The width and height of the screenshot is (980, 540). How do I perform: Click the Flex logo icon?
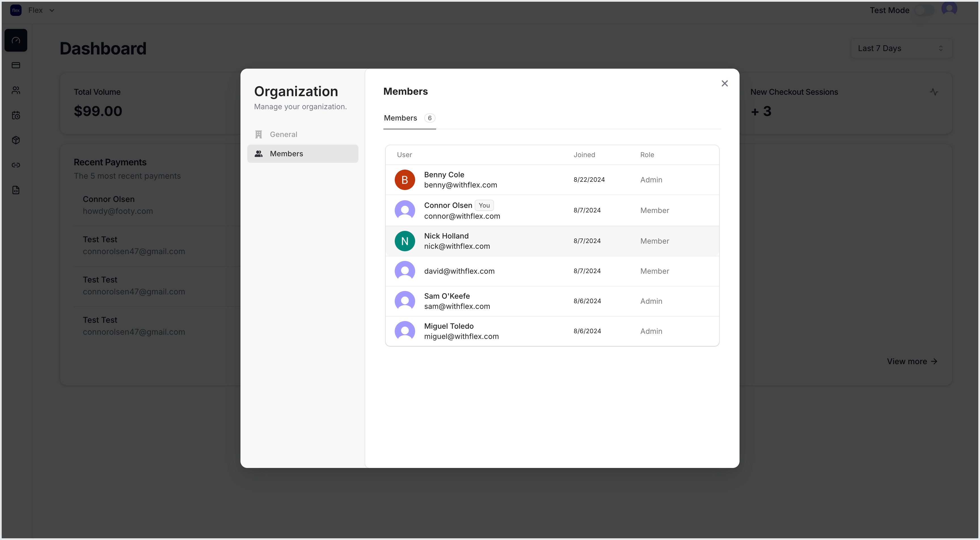pyautogui.click(x=16, y=10)
